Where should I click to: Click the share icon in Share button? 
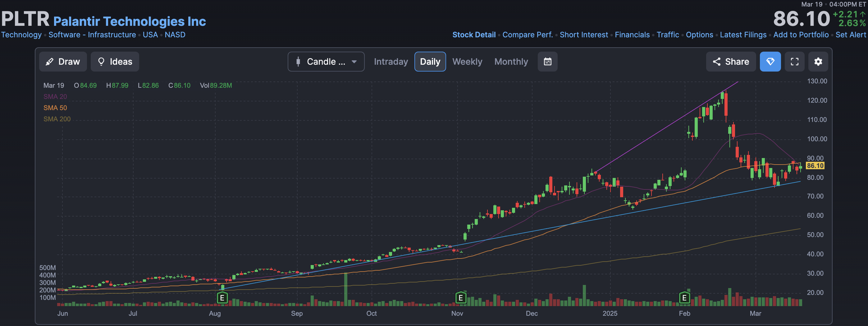click(x=717, y=61)
